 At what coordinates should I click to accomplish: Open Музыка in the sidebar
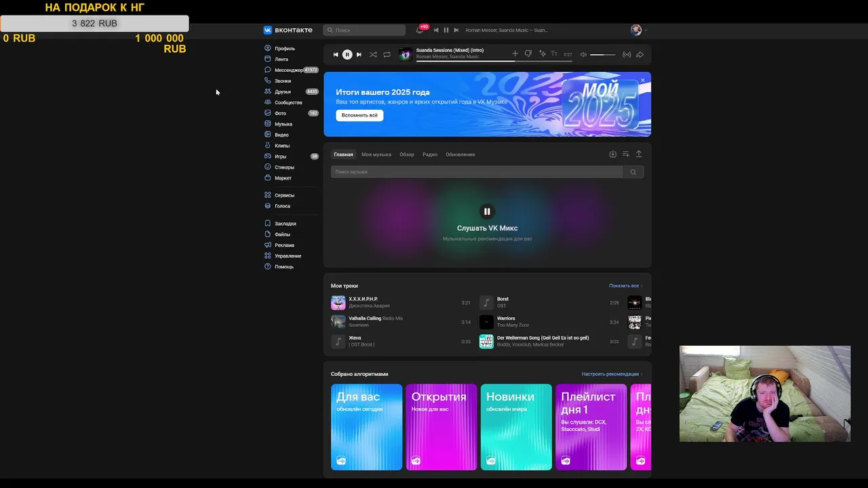[283, 124]
